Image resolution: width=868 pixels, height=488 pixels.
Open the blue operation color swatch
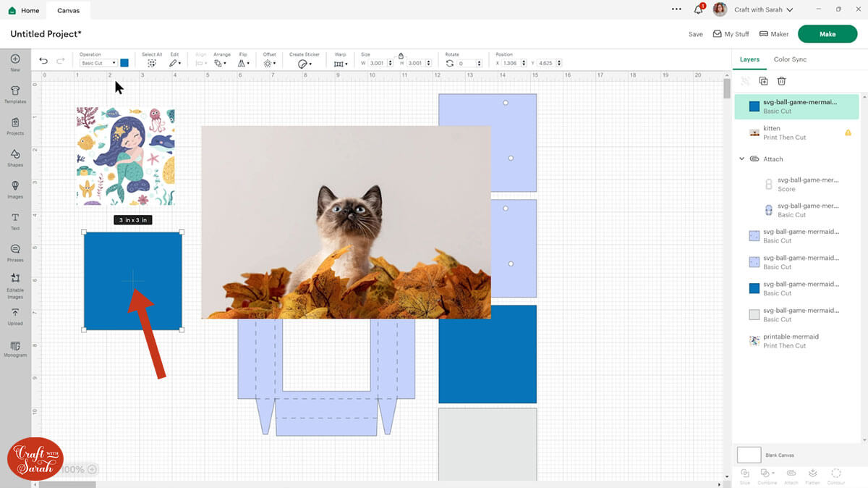[x=124, y=63]
